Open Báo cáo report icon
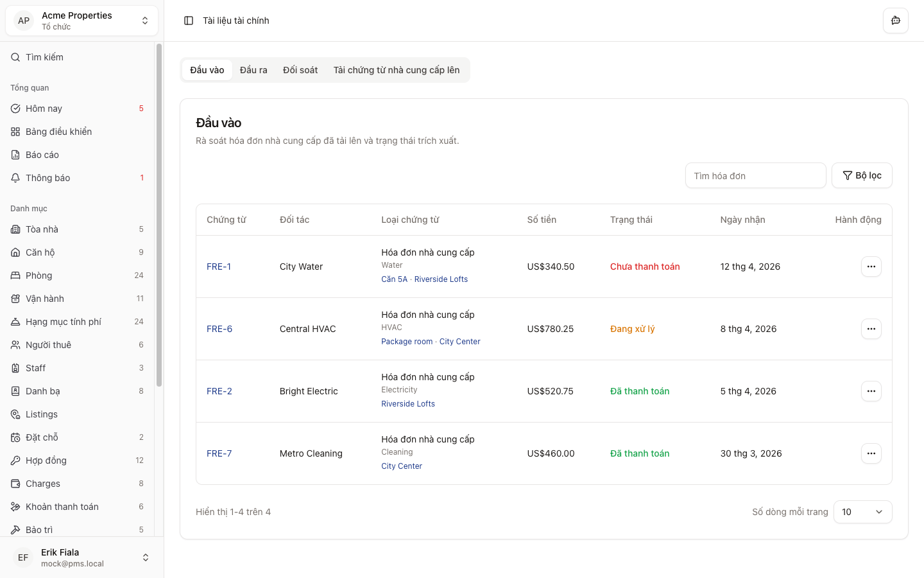The image size is (924, 578). [x=15, y=155]
